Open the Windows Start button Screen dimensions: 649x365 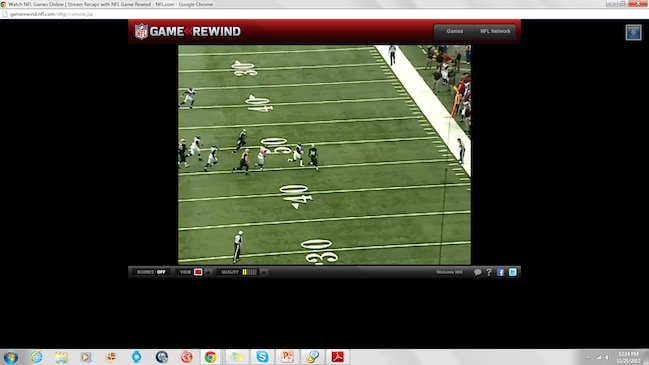tap(11, 357)
